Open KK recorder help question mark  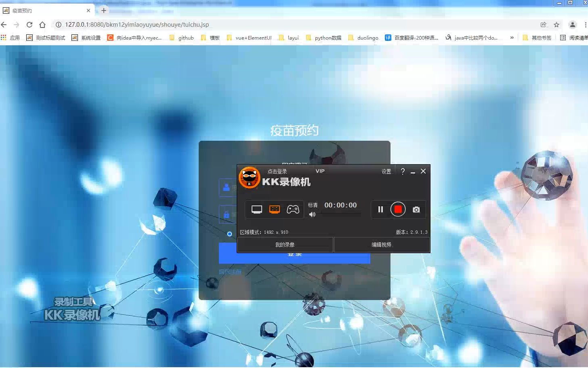point(403,171)
